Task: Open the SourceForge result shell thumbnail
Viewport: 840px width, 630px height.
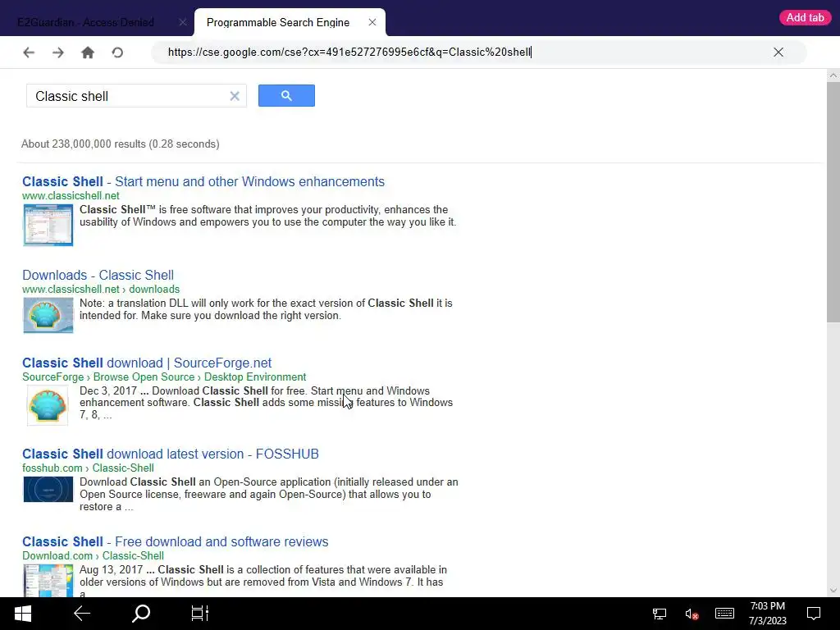Action: tap(48, 405)
